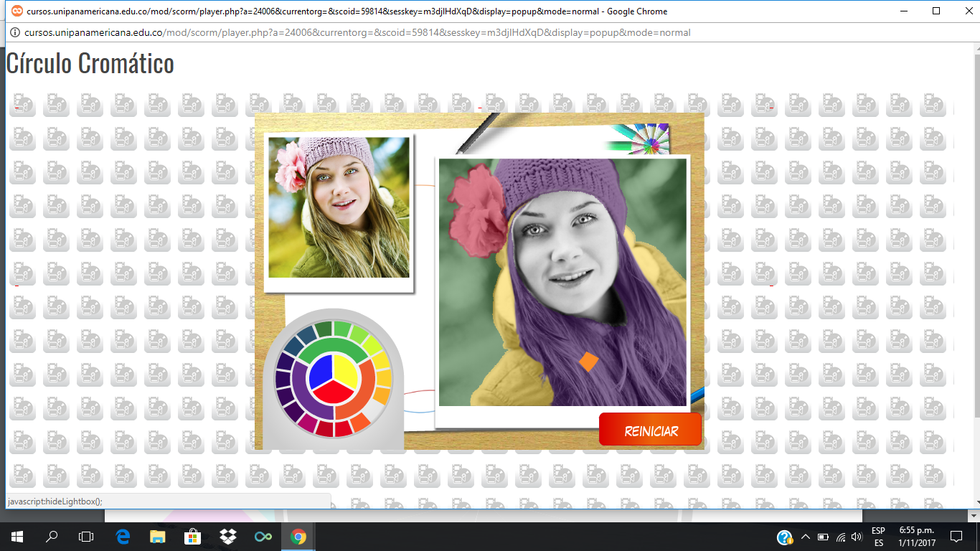Screen dimensions: 980x551
Task: Maximize the Chrome popup window
Action: tap(936, 11)
